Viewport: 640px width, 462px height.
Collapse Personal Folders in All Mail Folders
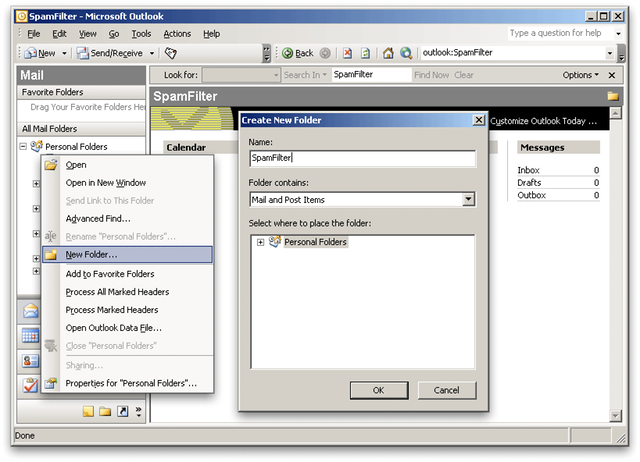23,147
